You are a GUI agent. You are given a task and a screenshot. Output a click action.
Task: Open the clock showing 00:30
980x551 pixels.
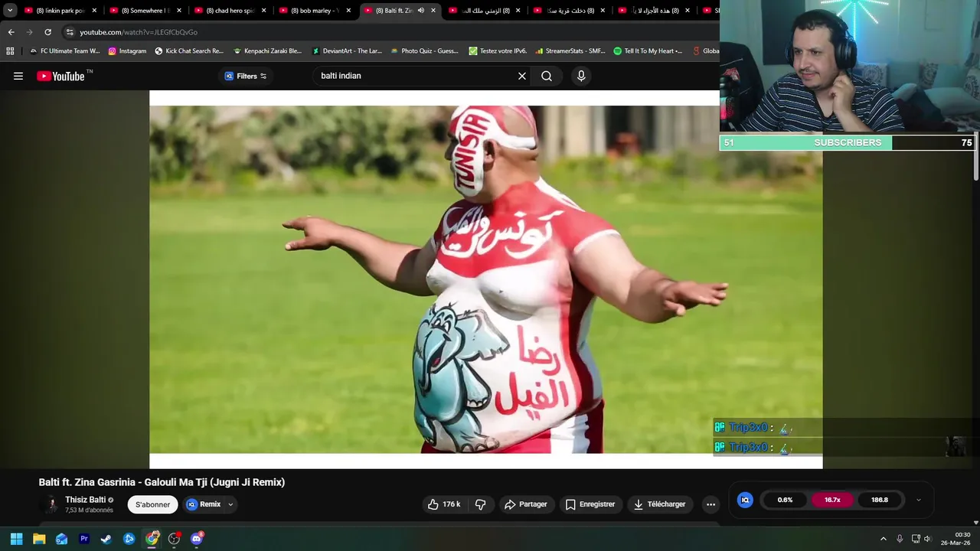coord(956,539)
